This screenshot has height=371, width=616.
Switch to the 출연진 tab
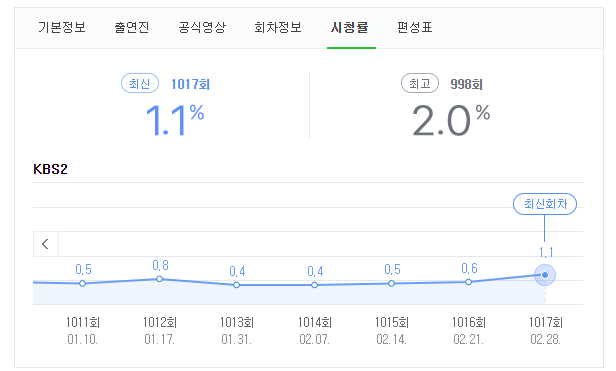[132, 28]
